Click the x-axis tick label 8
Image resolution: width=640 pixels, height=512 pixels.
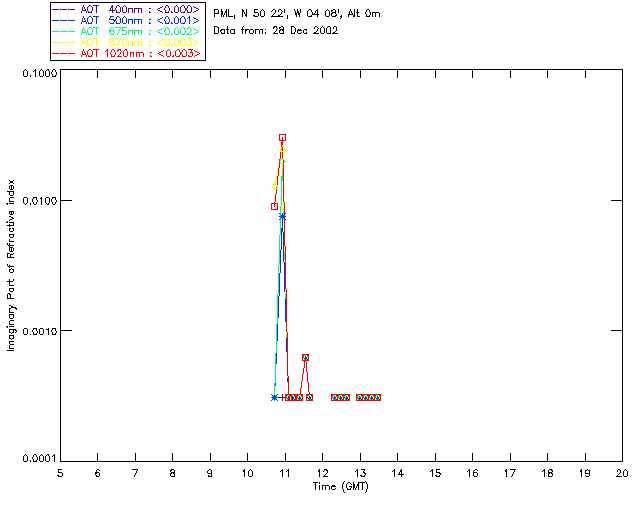[173, 473]
